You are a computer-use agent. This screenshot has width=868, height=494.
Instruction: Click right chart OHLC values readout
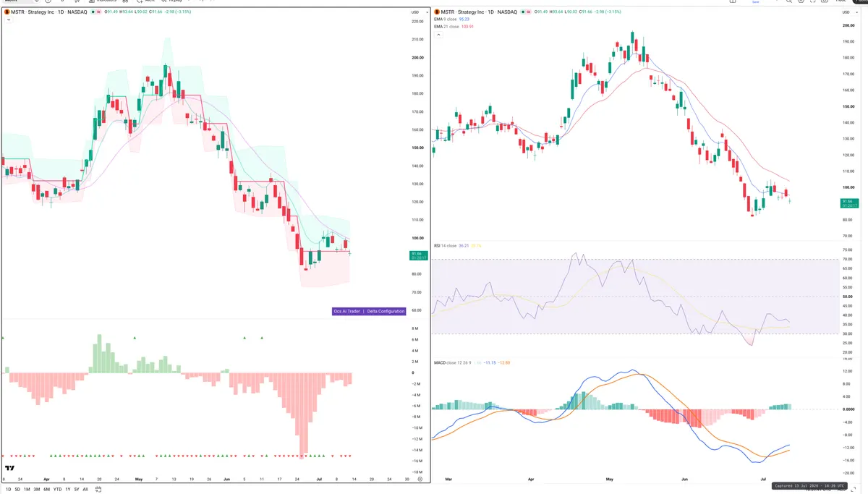click(577, 12)
